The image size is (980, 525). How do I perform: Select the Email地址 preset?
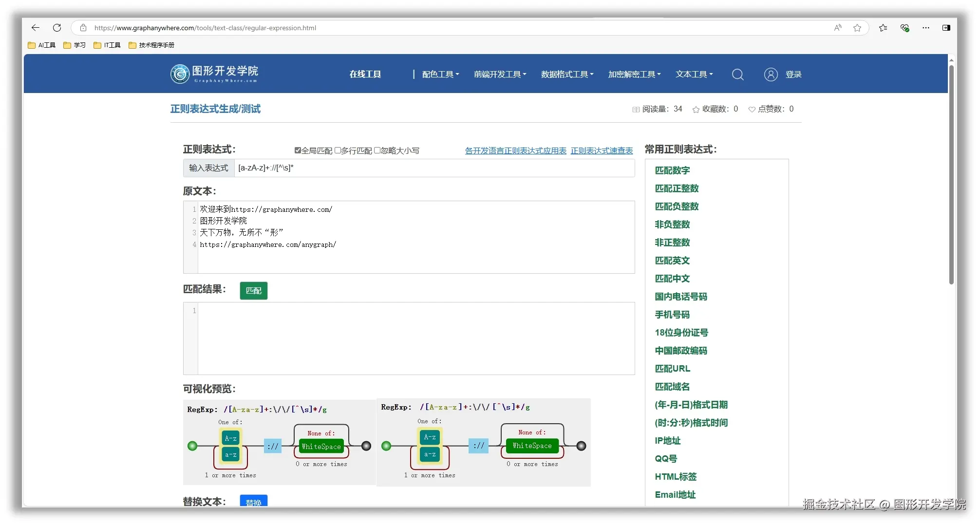675,495
